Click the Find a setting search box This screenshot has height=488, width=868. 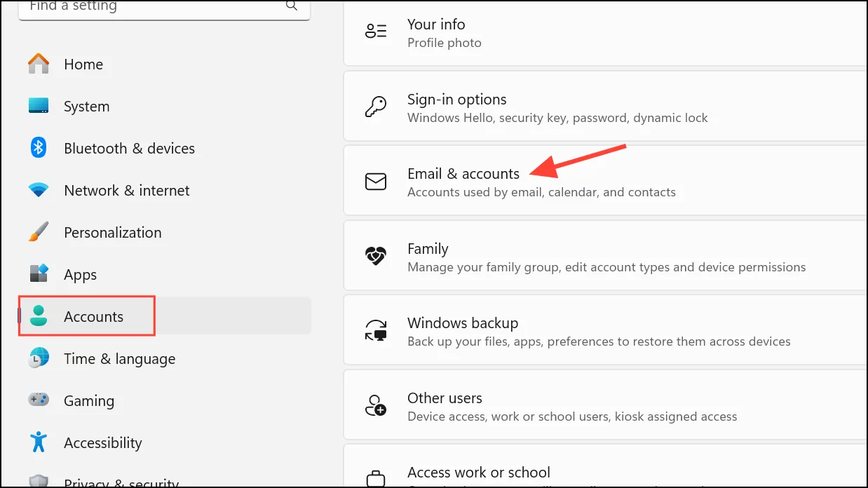click(165, 8)
